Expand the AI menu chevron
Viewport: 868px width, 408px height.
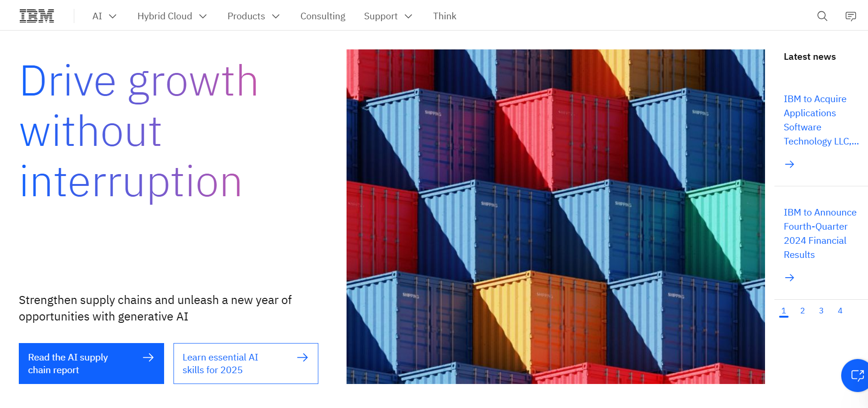[x=113, y=16]
